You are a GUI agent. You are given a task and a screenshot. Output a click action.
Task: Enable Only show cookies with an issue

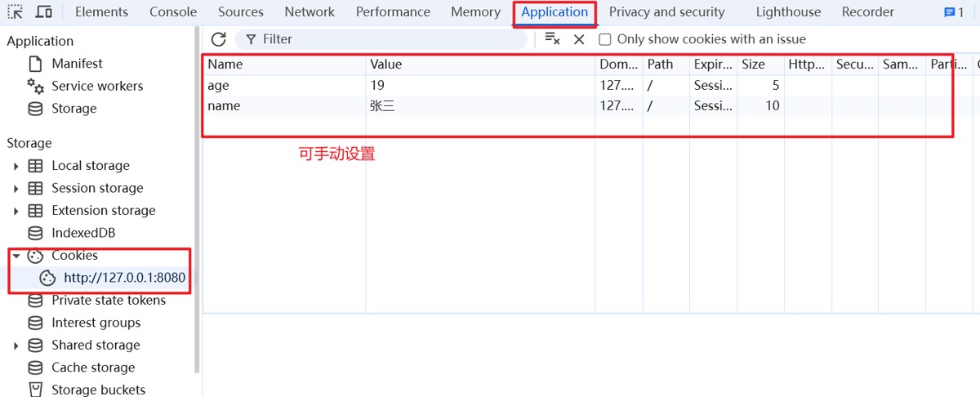point(605,39)
